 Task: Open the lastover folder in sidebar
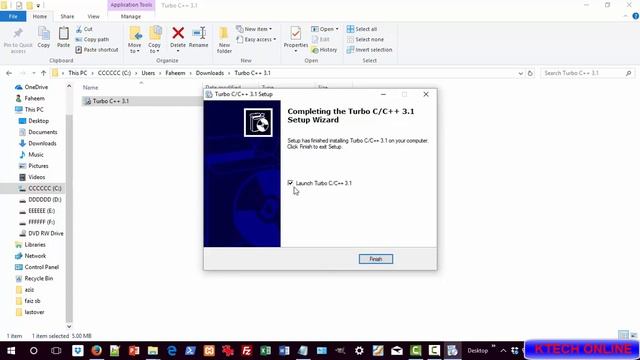(29, 312)
